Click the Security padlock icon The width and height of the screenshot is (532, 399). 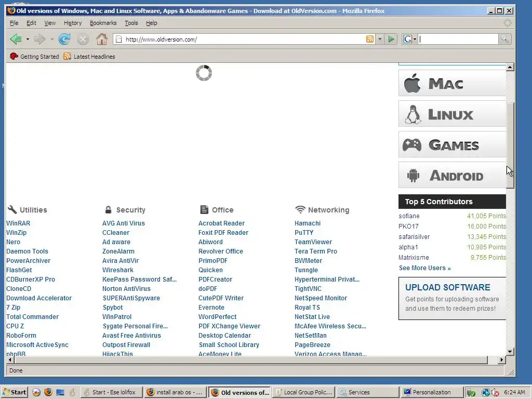click(108, 210)
